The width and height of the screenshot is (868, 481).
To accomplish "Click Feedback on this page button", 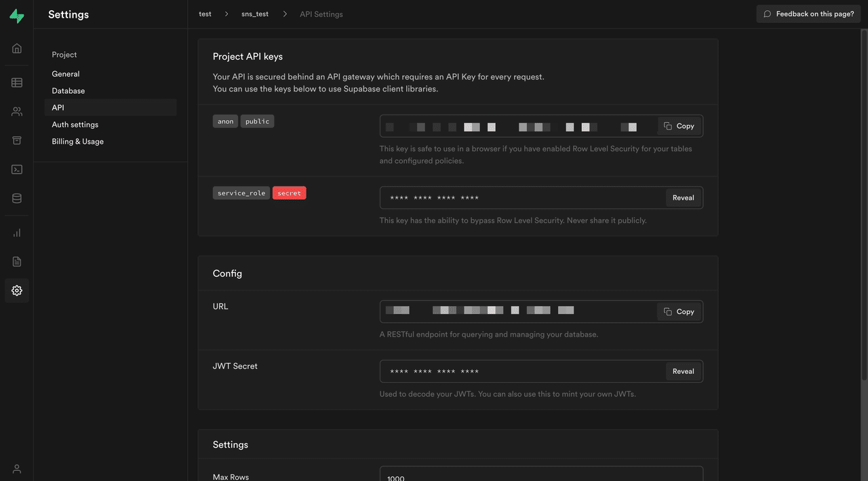I will (808, 14).
